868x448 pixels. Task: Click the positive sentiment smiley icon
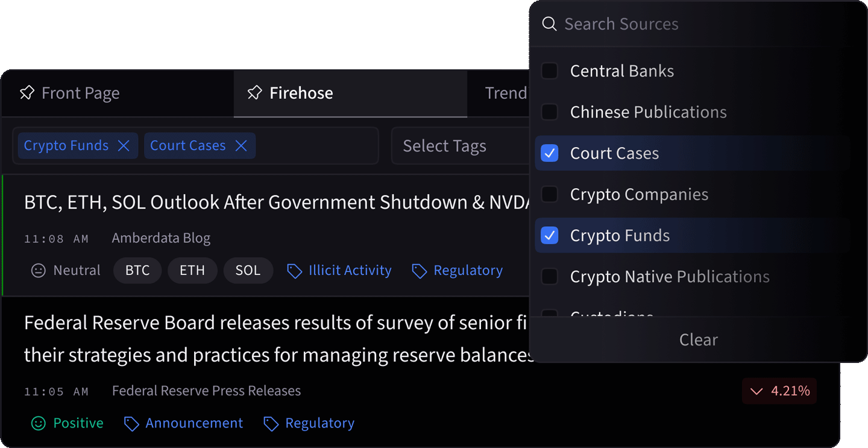tap(38, 423)
